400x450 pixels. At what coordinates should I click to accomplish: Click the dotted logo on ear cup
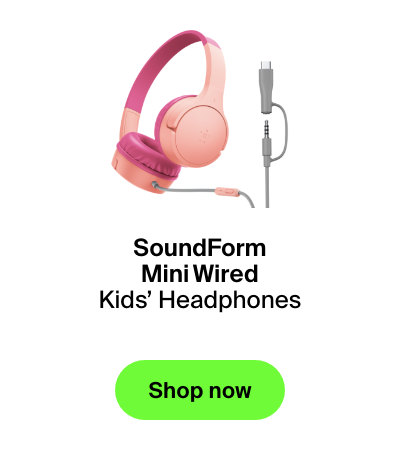point(204,135)
